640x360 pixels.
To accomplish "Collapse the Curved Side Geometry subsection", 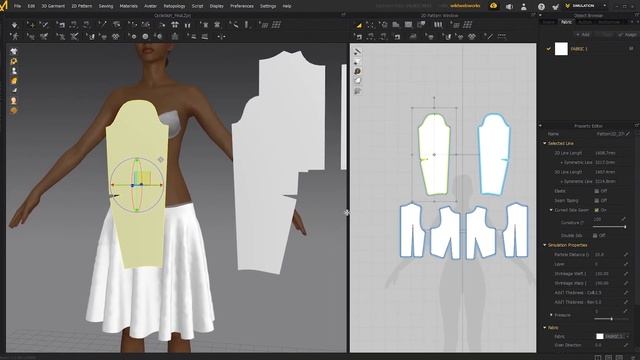I will click(551, 210).
